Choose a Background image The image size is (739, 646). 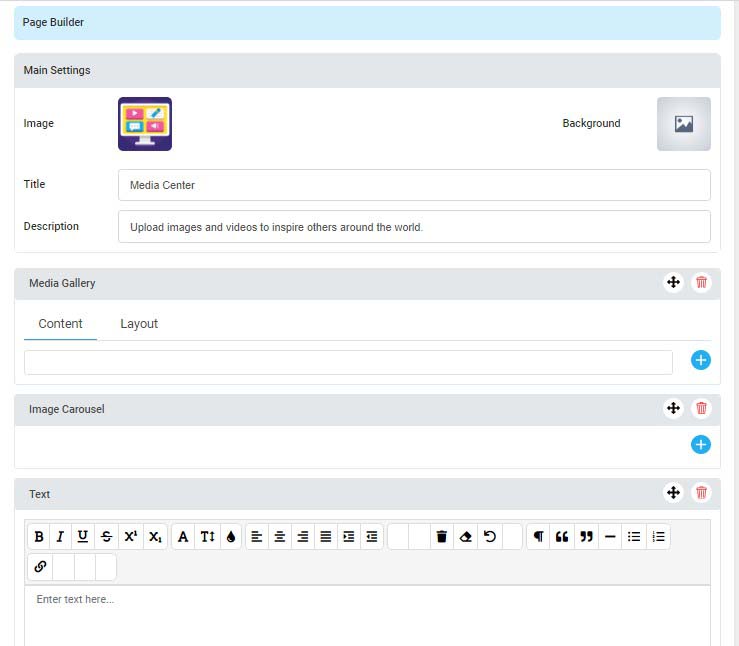point(684,124)
